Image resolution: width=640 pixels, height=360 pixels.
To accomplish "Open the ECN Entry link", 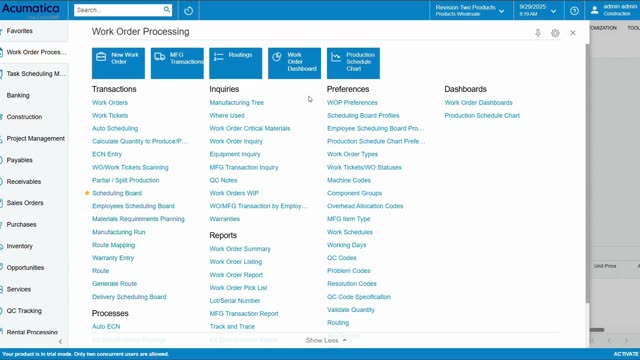I will click(107, 154).
